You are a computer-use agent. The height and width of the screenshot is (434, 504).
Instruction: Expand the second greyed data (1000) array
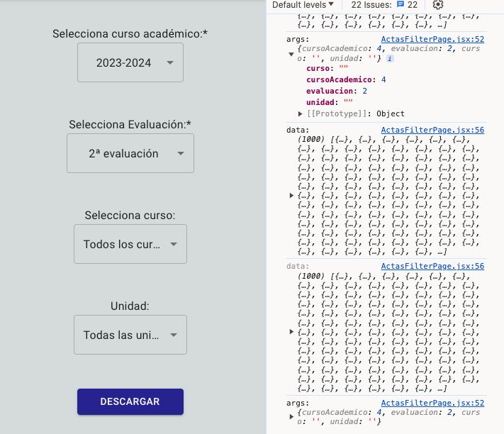coord(291,331)
